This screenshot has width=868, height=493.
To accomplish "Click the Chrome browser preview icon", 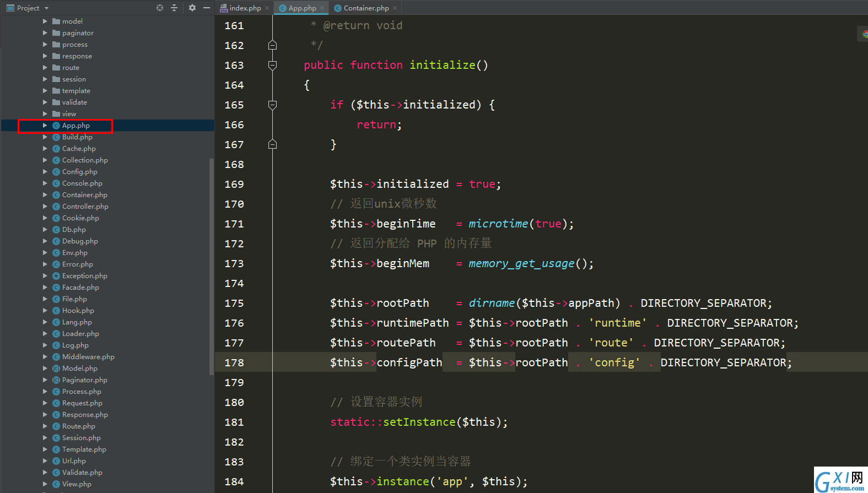I will coord(865,34).
